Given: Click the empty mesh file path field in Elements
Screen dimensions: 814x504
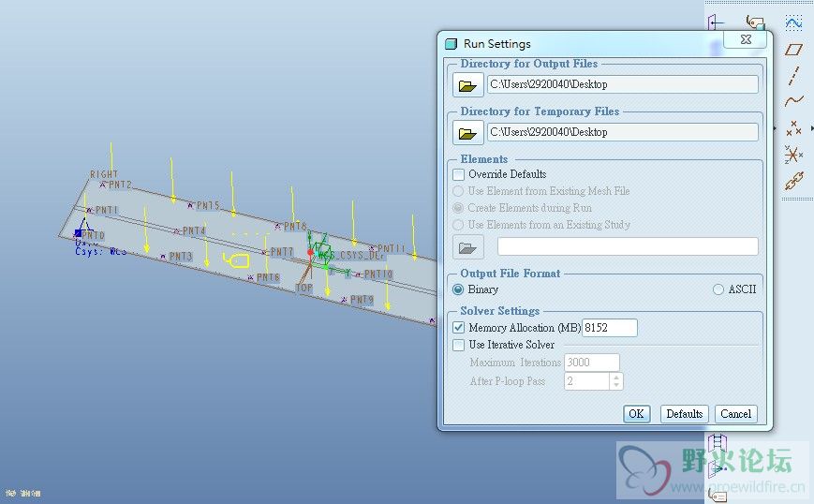Looking at the screenshot, I should [x=628, y=246].
